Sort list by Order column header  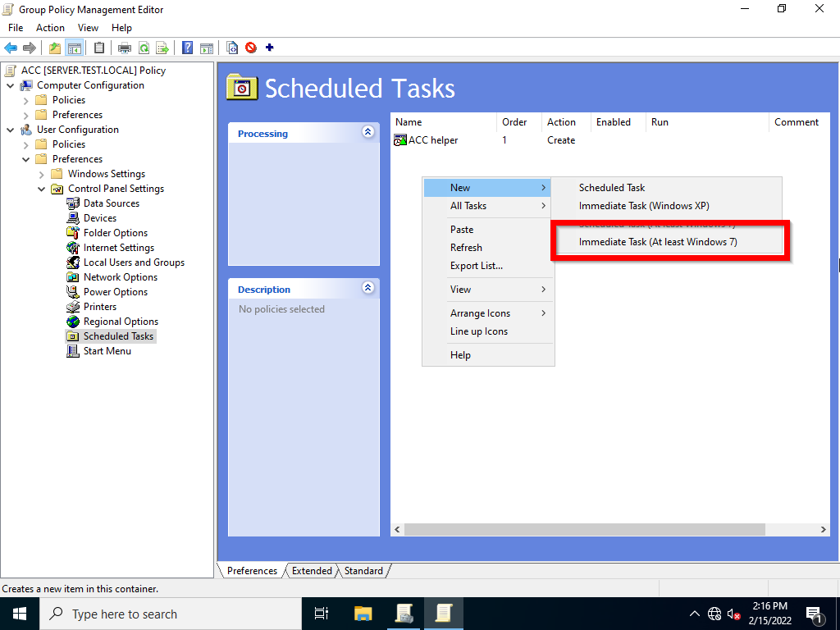[519, 122]
